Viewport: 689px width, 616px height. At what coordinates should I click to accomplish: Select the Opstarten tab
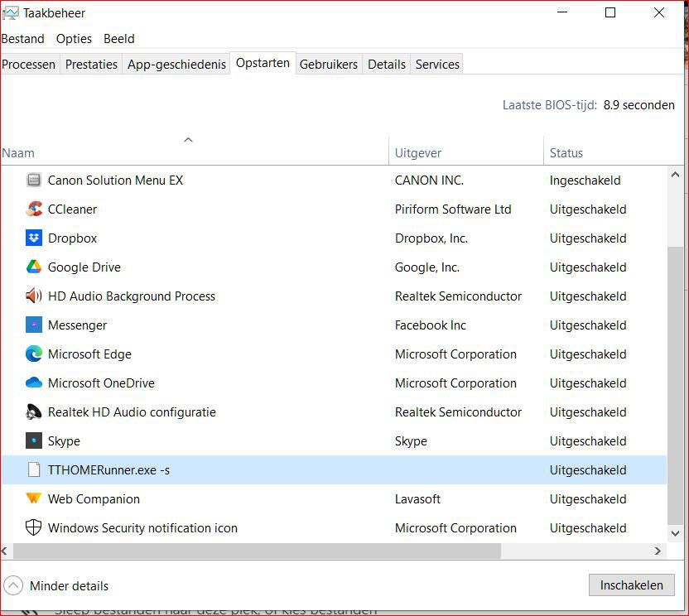pyautogui.click(x=263, y=63)
